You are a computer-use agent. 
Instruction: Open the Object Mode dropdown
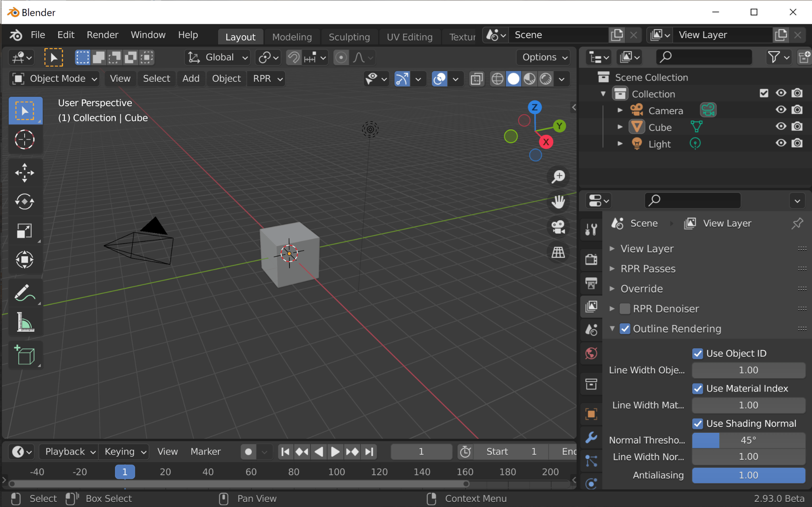point(54,79)
